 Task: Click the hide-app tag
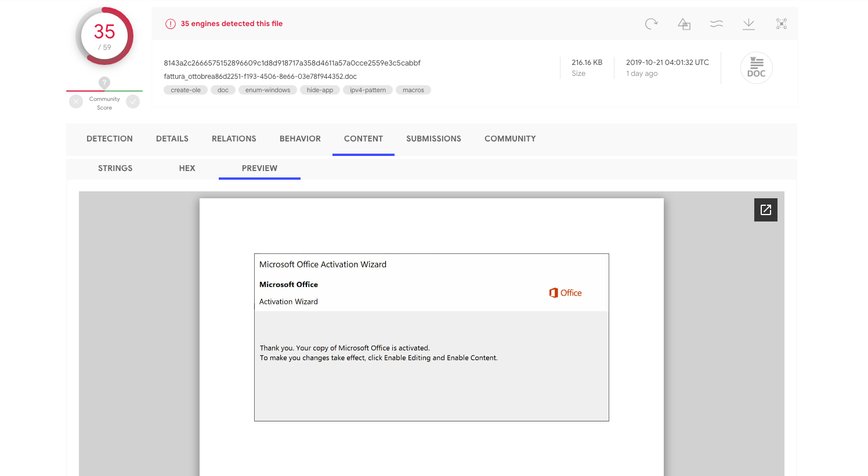320,90
